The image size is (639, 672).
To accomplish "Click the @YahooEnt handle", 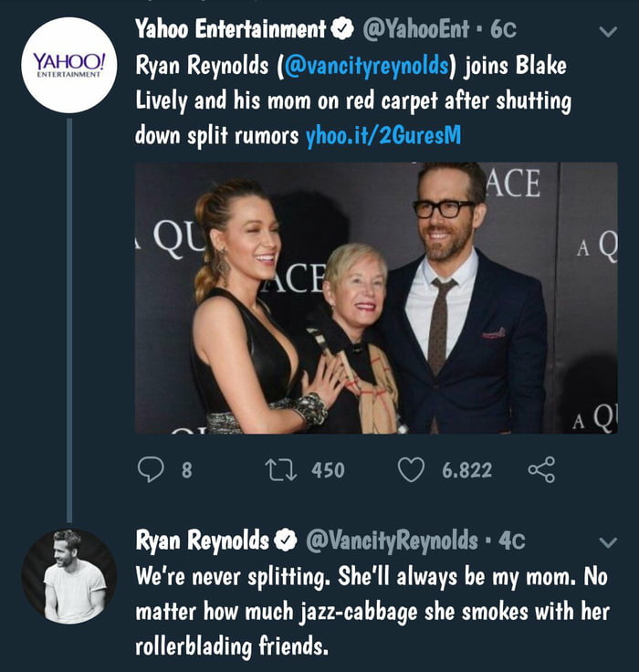I will tap(417, 30).
